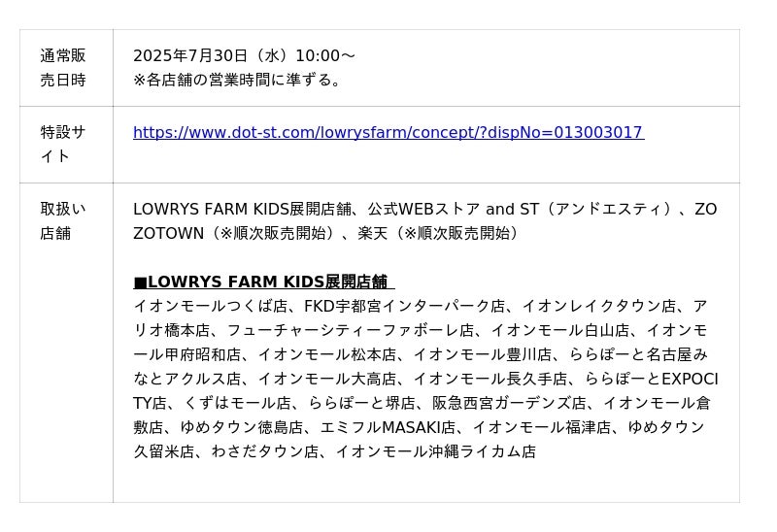Click the date 2025年7月30日（水）10:00～

click(244, 56)
